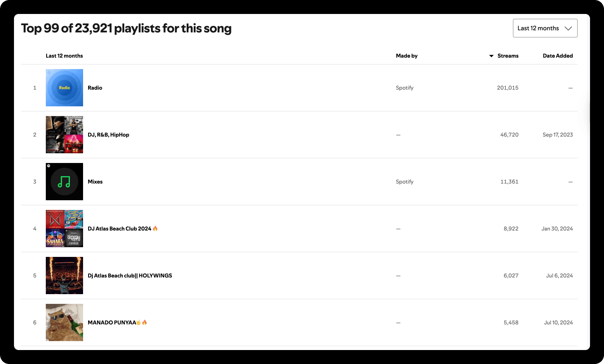
Task: Click Dj Atlas Beach club|| HOLYWINGS title
Action: (130, 276)
